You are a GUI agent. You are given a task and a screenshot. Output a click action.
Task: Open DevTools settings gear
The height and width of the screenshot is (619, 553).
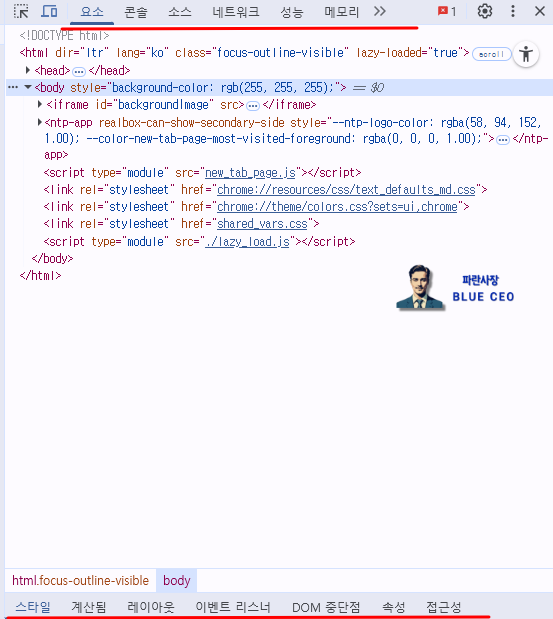coord(485,11)
